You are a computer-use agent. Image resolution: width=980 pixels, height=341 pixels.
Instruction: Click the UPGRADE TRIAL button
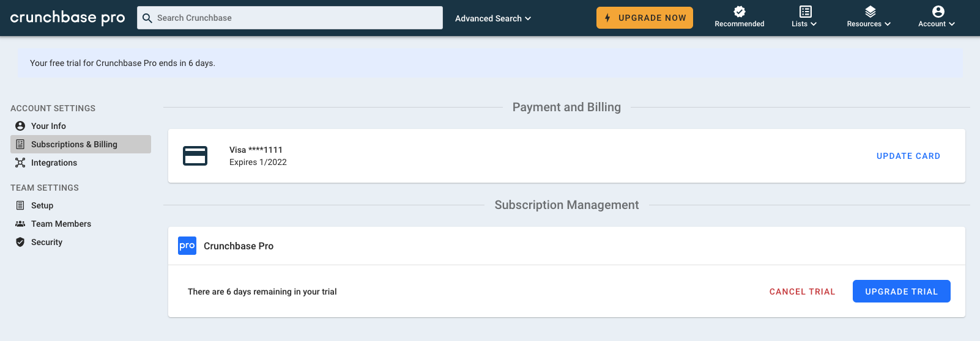click(902, 291)
